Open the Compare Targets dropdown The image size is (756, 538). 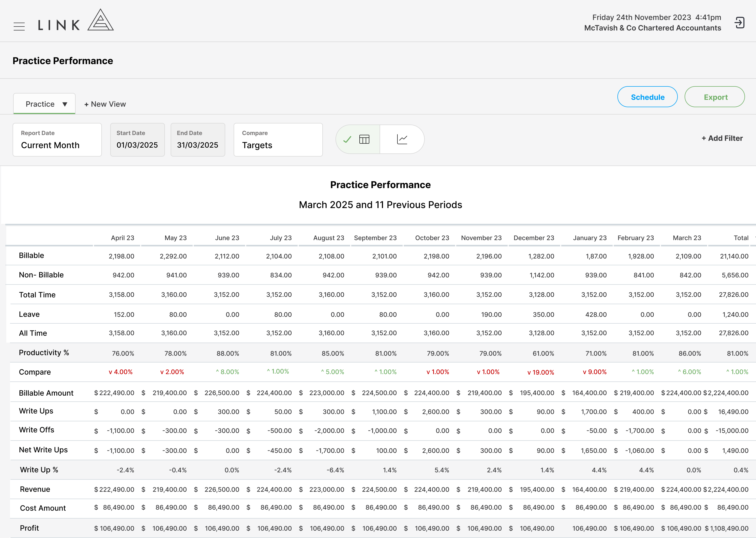coord(278,140)
